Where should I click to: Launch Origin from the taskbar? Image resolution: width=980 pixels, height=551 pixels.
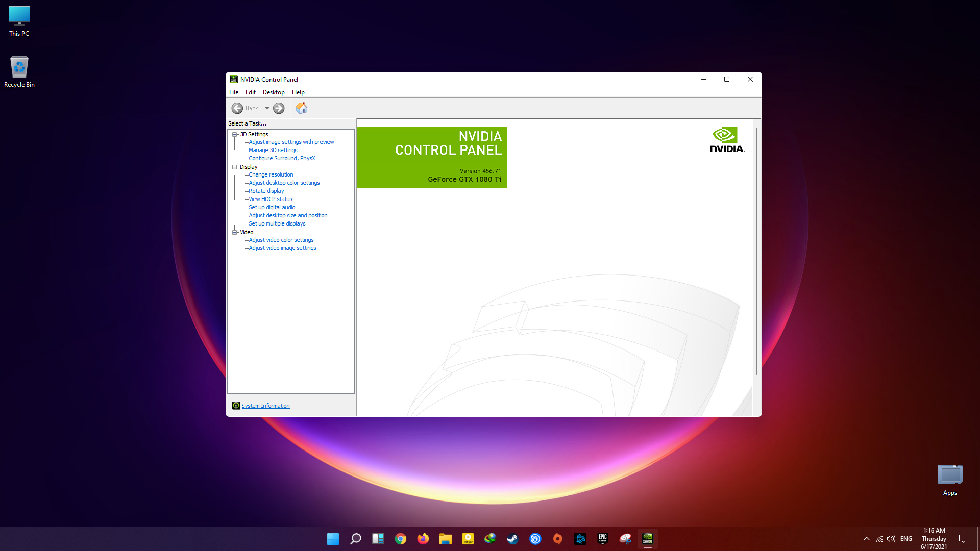tap(558, 539)
